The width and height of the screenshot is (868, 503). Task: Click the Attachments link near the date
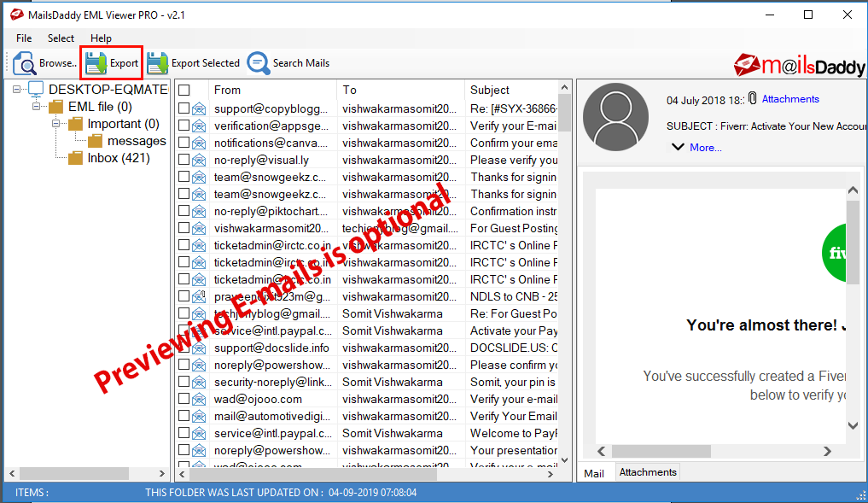[x=789, y=98]
